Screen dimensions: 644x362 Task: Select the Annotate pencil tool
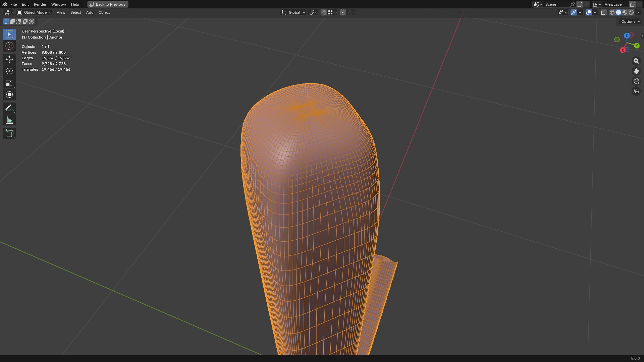9,108
